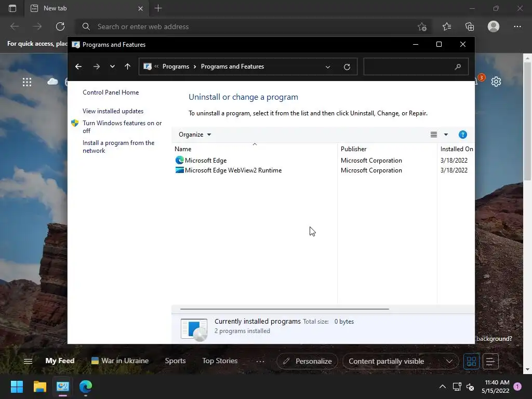Open Control Panel Home link
Image resolution: width=532 pixels, height=399 pixels.
tap(111, 92)
